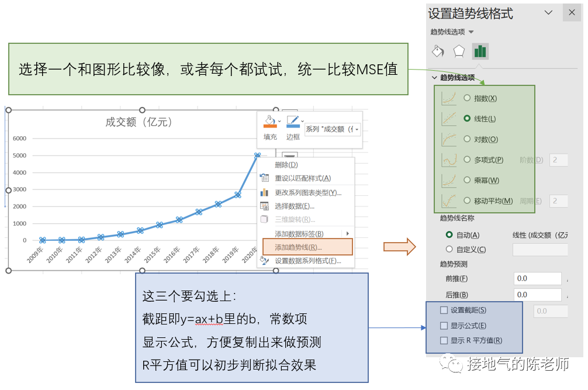Image resolution: width=588 pixels, height=390 pixels.
Task: Click the format data series icon
Action: [264, 261]
